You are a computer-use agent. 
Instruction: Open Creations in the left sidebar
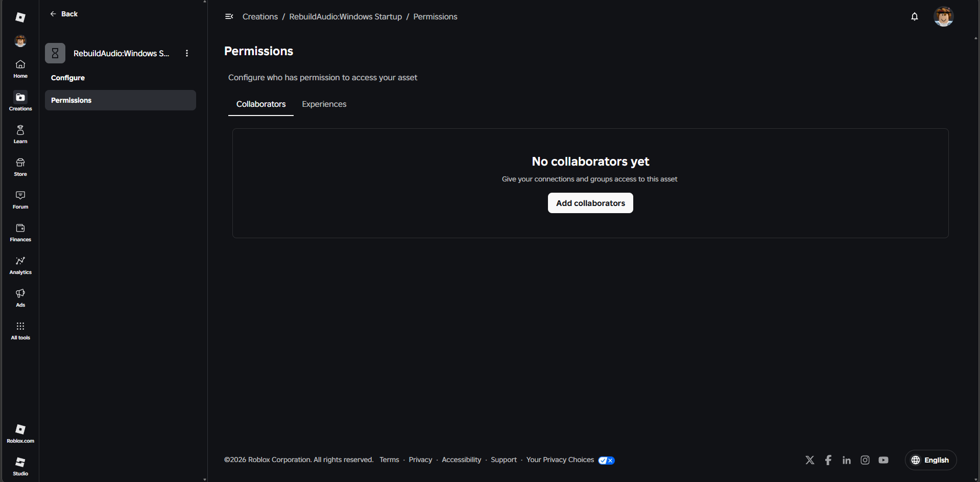[20, 101]
